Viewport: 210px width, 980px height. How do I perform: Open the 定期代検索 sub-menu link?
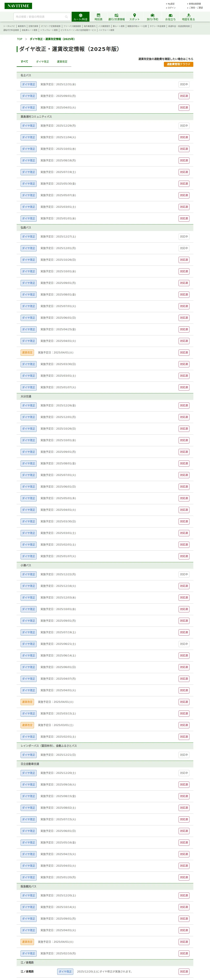click(34, 26)
